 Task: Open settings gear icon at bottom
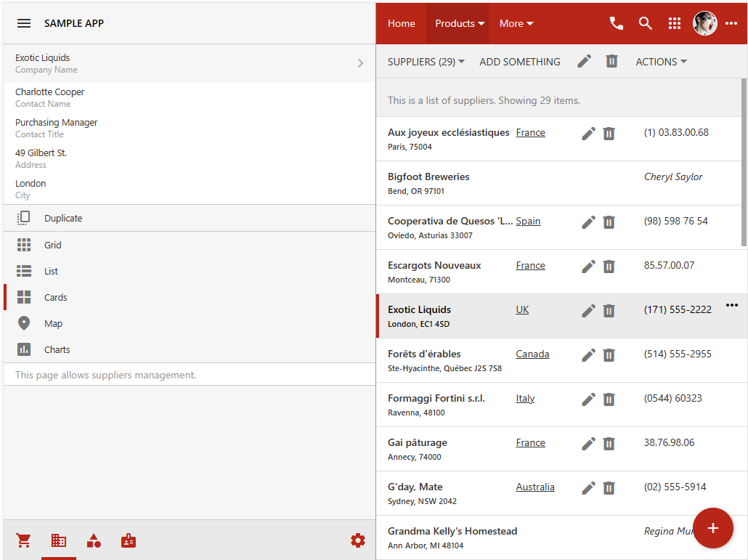pyautogui.click(x=357, y=540)
